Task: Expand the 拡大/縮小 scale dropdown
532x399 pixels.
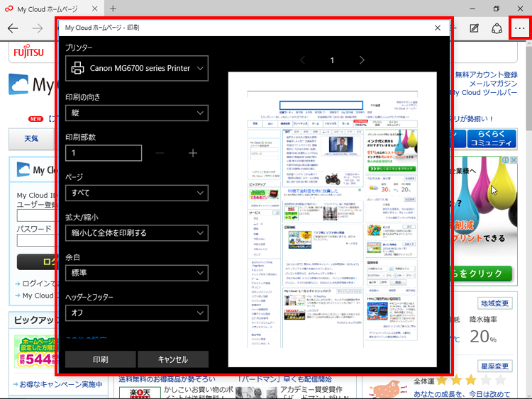Action: click(136, 232)
